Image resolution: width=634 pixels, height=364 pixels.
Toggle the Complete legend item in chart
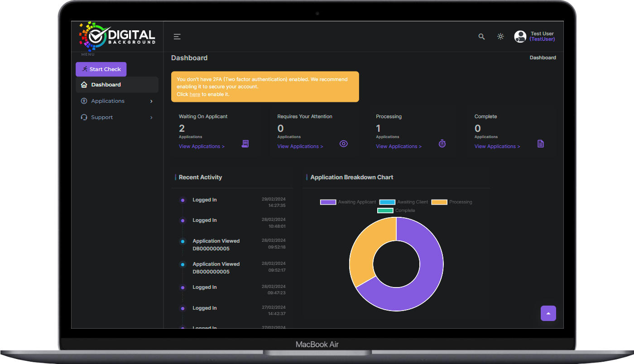pos(396,211)
